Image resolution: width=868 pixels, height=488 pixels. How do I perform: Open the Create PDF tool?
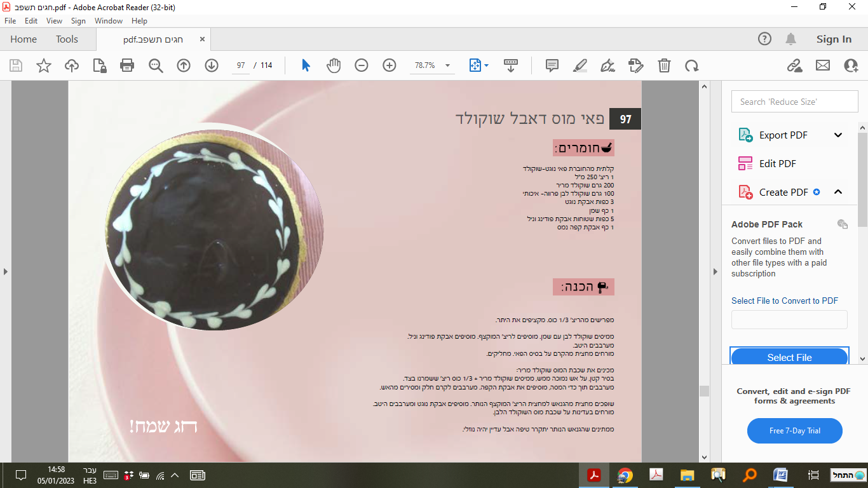(x=783, y=192)
